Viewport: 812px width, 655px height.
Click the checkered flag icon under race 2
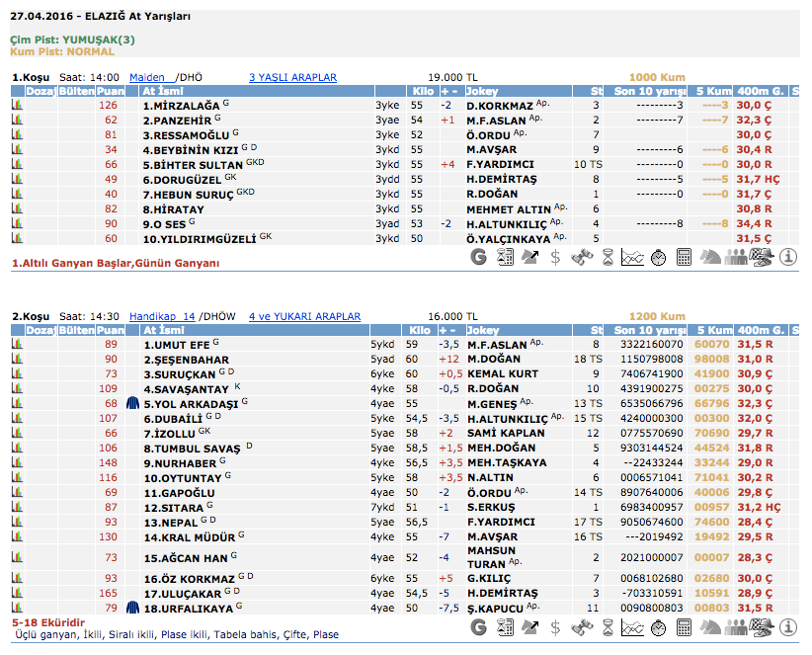[762, 627]
